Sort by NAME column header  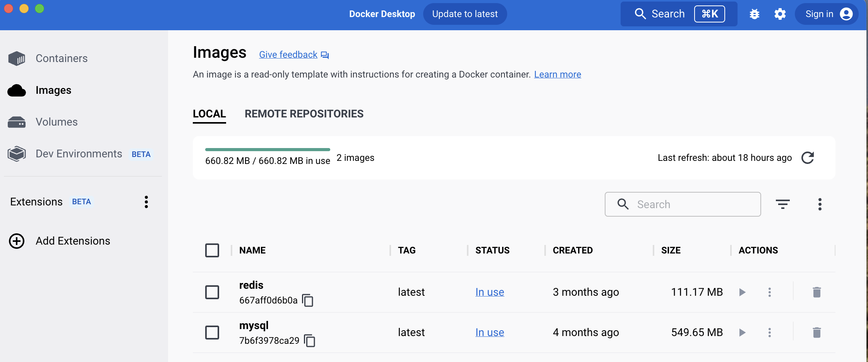click(x=252, y=250)
